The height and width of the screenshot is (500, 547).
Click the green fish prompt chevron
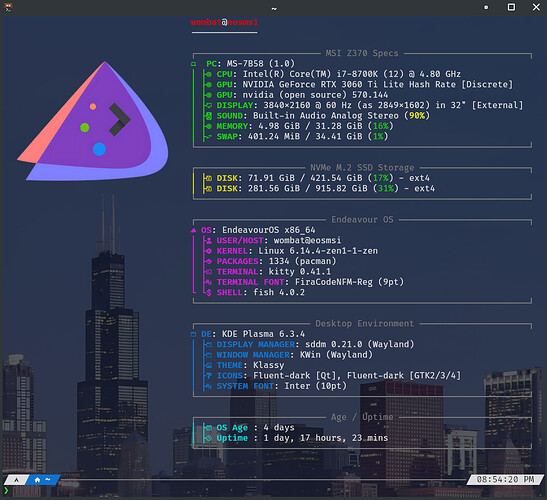coord(6,491)
